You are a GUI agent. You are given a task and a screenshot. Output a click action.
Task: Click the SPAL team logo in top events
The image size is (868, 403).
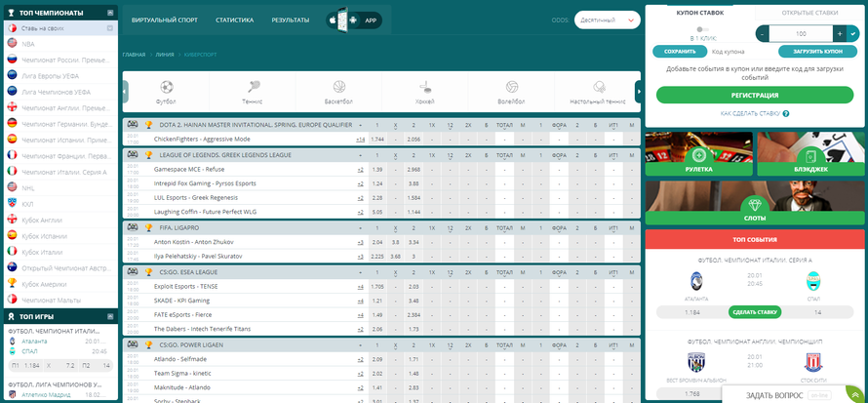[813, 281]
